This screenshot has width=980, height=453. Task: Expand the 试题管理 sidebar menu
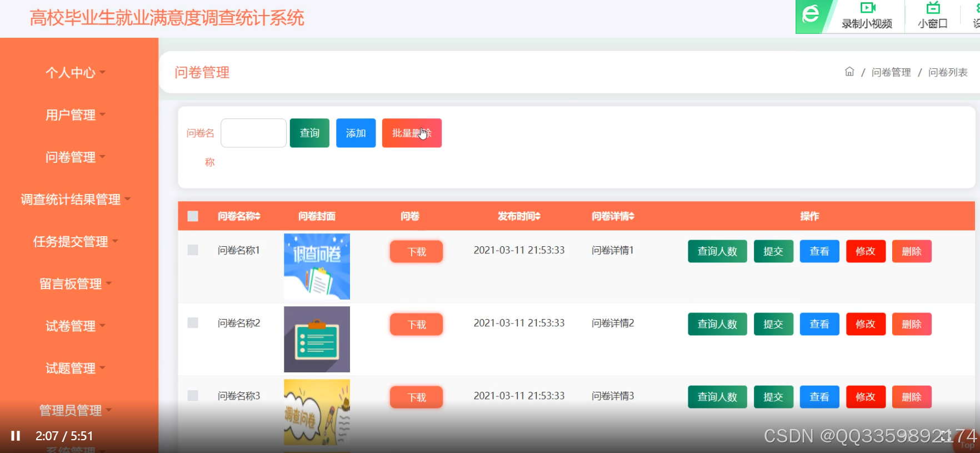click(76, 369)
